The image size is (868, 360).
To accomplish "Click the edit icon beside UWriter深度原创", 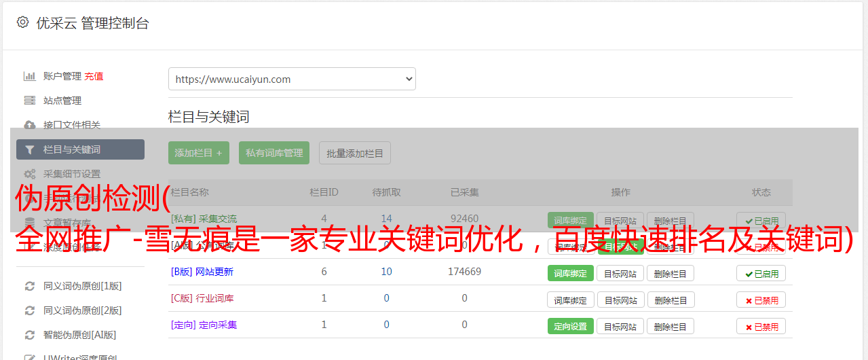I will click(30, 357).
